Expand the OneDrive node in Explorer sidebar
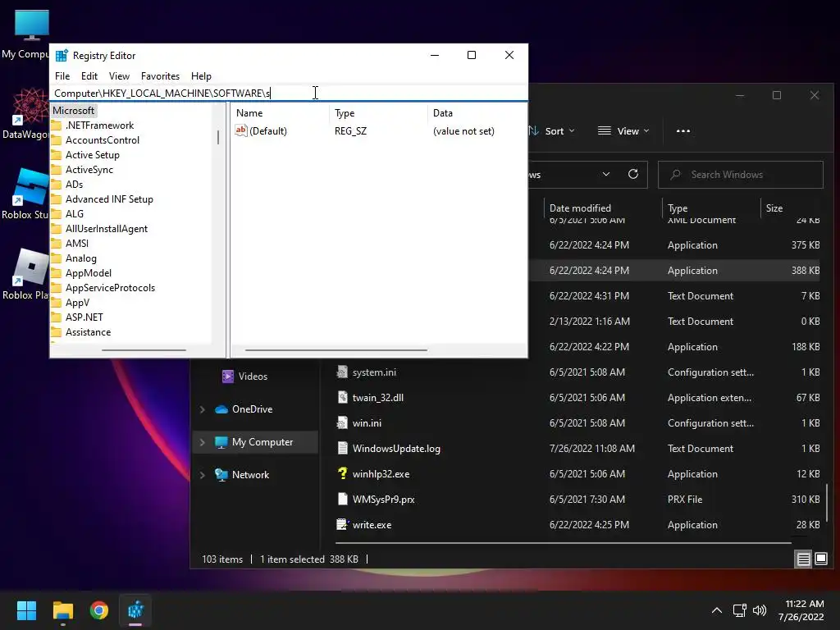Viewport: 840px width, 630px height. [x=203, y=409]
